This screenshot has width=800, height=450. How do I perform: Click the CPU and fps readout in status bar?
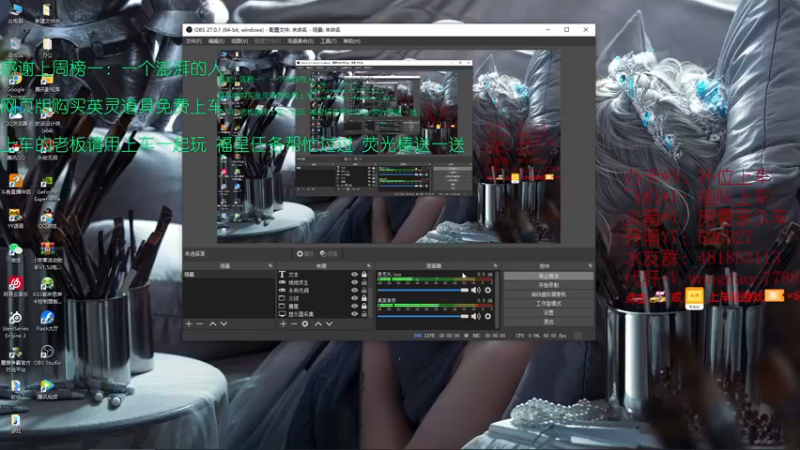541,336
